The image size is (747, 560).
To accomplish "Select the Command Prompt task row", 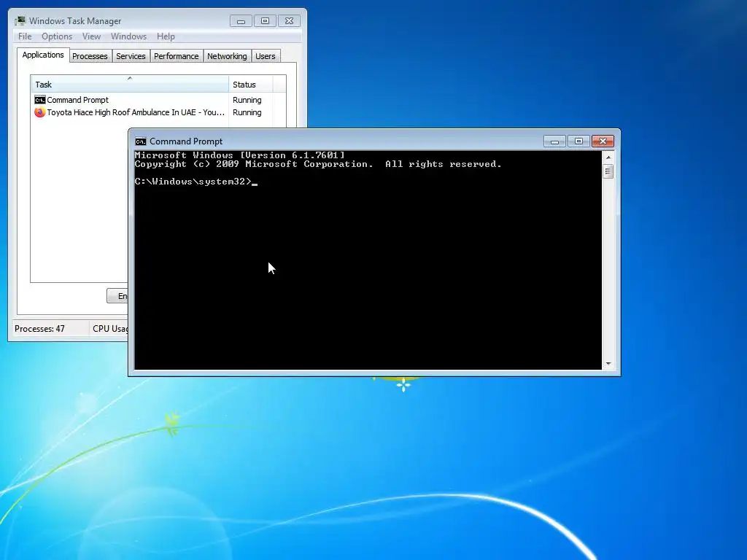I will [x=158, y=100].
